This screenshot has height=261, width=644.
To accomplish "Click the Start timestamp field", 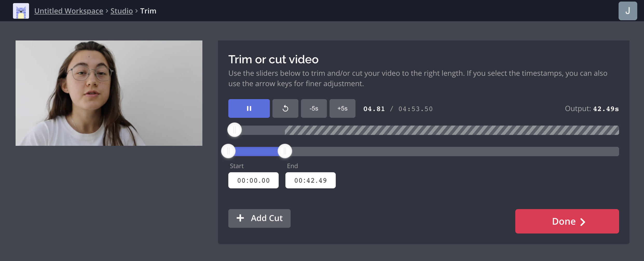I will pos(253,180).
